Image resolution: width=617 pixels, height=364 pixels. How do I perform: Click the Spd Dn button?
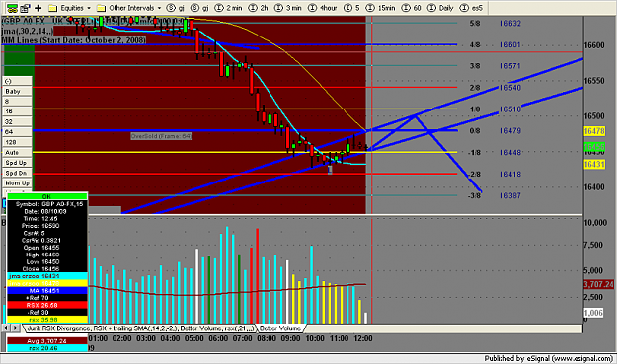coord(18,173)
